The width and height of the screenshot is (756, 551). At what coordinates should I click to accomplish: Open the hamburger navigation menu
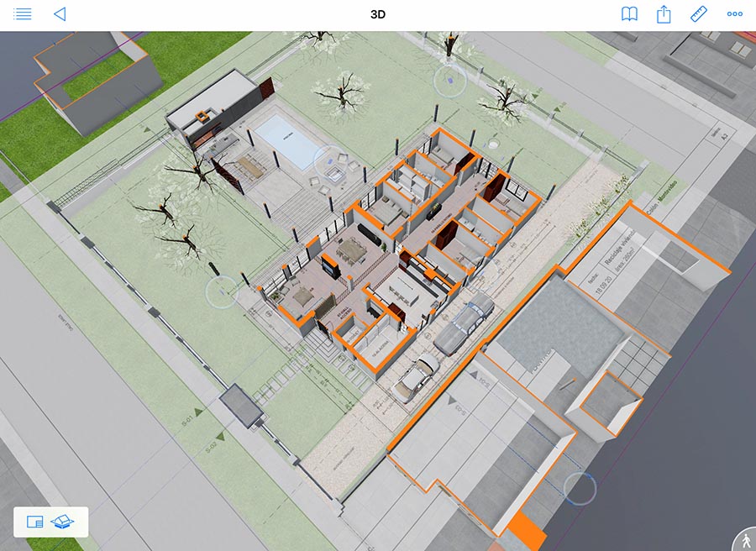click(23, 14)
